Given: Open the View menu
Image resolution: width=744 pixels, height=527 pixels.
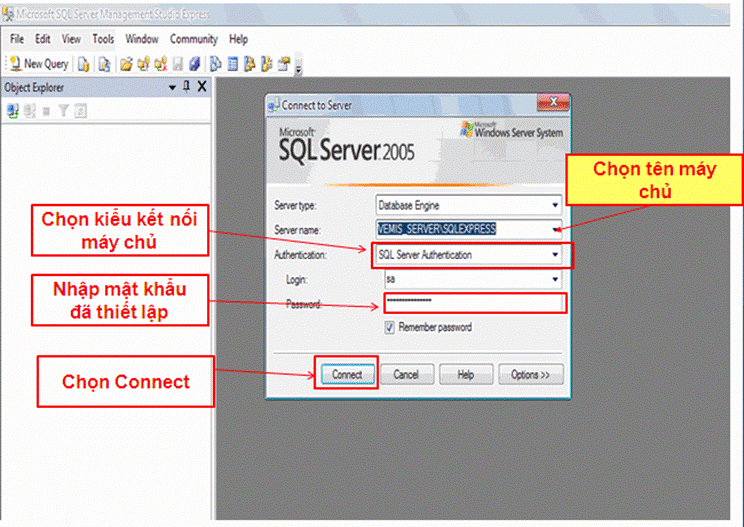Looking at the screenshot, I should [71, 39].
